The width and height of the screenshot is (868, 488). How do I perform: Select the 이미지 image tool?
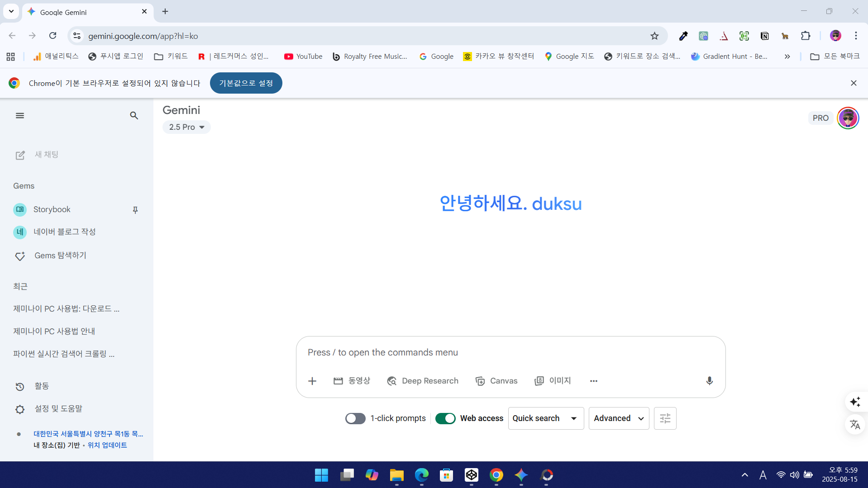pyautogui.click(x=553, y=381)
